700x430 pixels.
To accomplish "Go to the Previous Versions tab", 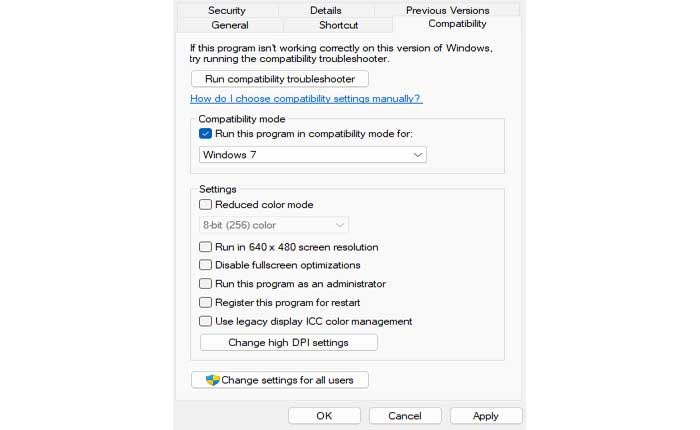I will click(x=447, y=10).
